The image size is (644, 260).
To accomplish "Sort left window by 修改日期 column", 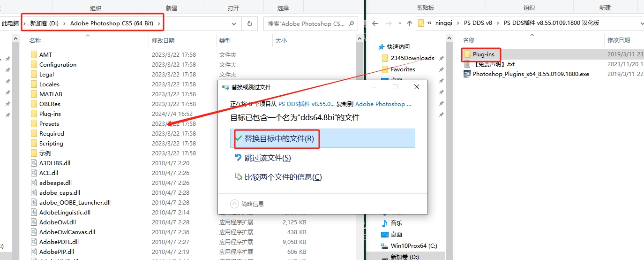I will pyautogui.click(x=163, y=41).
